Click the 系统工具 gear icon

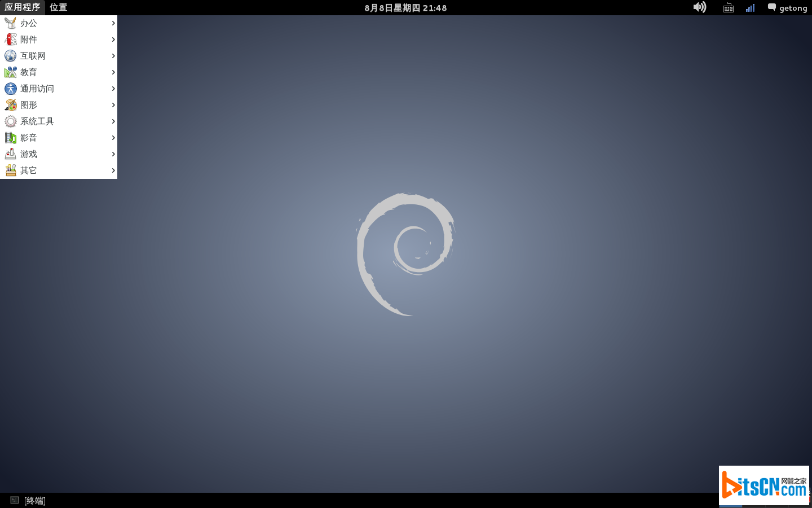(11, 121)
